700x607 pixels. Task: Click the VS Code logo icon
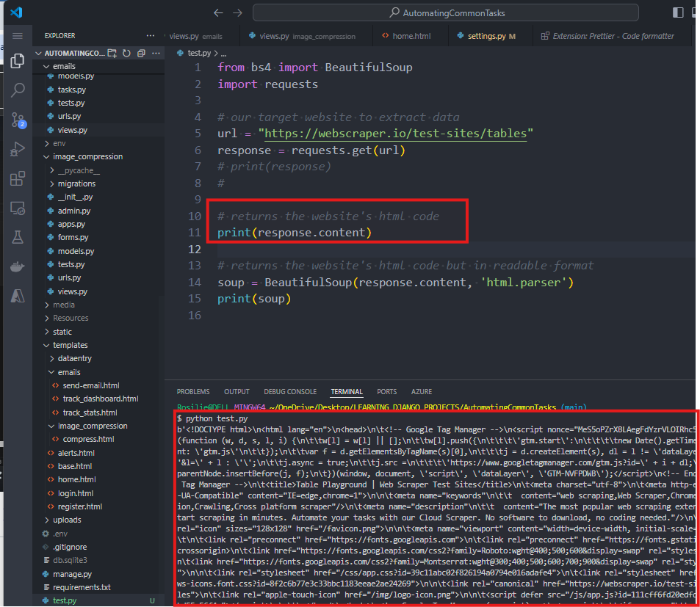click(x=16, y=12)
